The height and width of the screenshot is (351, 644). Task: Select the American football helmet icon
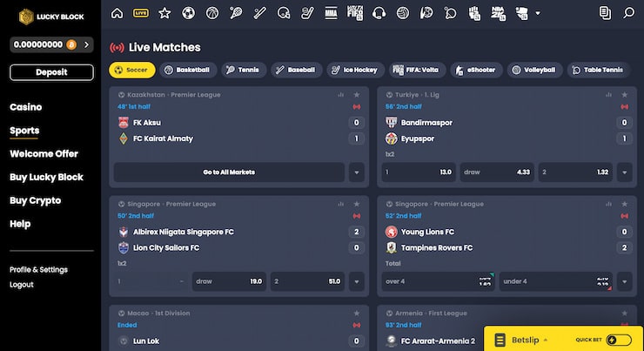pos(284,13)
